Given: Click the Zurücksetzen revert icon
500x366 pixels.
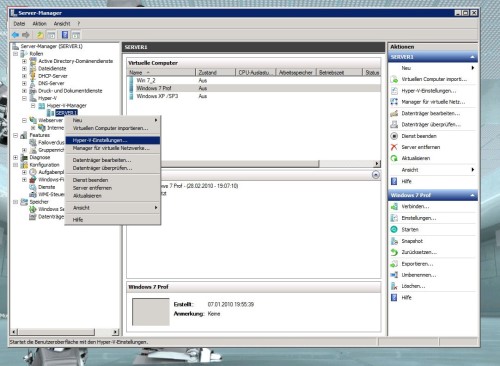Looking at the screenshot, I should (x=394, y=252).
